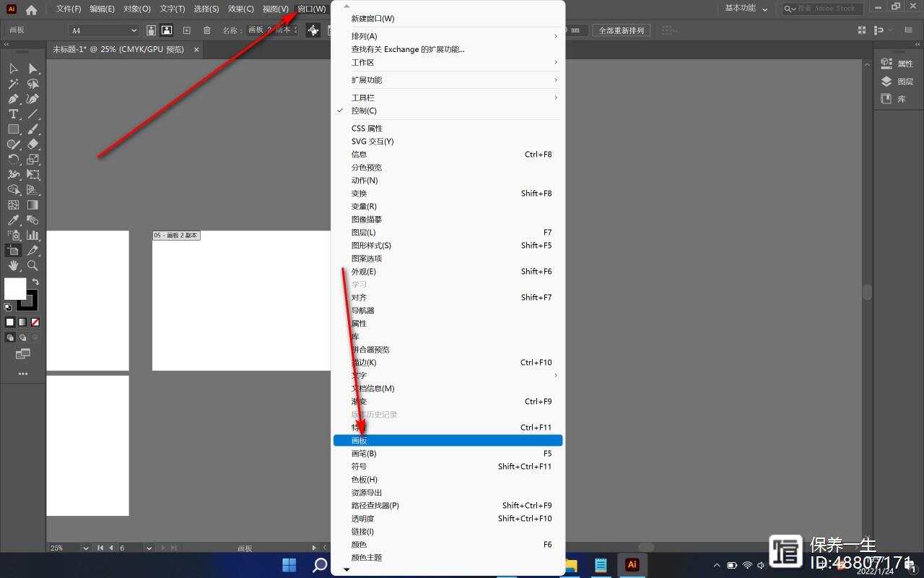Open the 效果(C) menu
The width and height of the screenshot is (924, 578).
(x=241, y=9)
